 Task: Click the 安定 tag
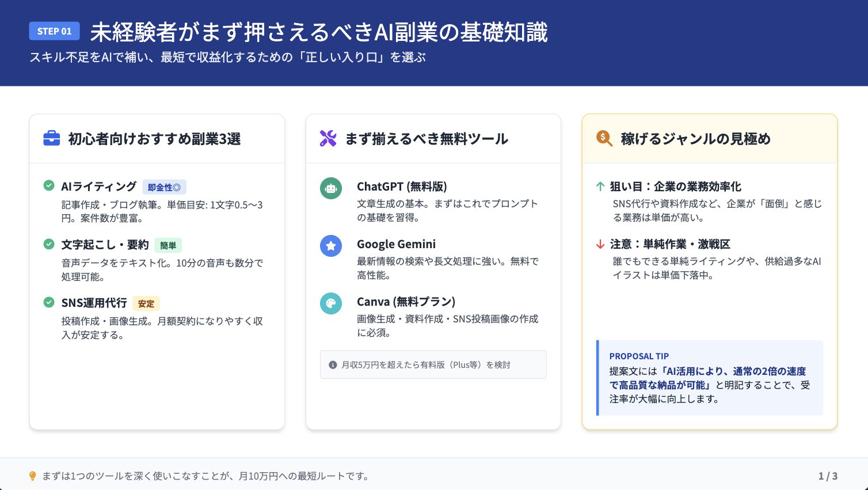[x=146, y=303]
